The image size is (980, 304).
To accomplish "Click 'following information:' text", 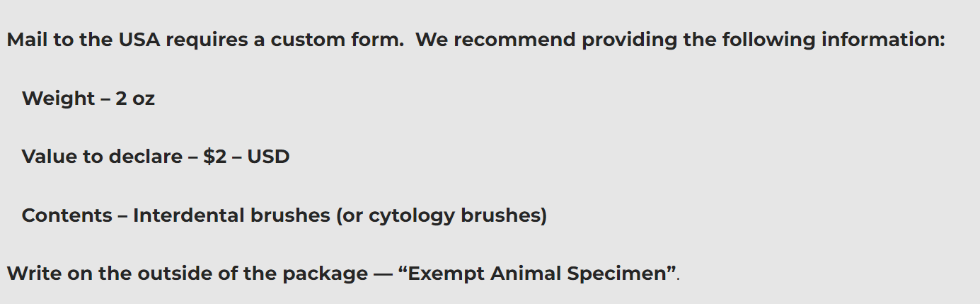I will (833, 40).
